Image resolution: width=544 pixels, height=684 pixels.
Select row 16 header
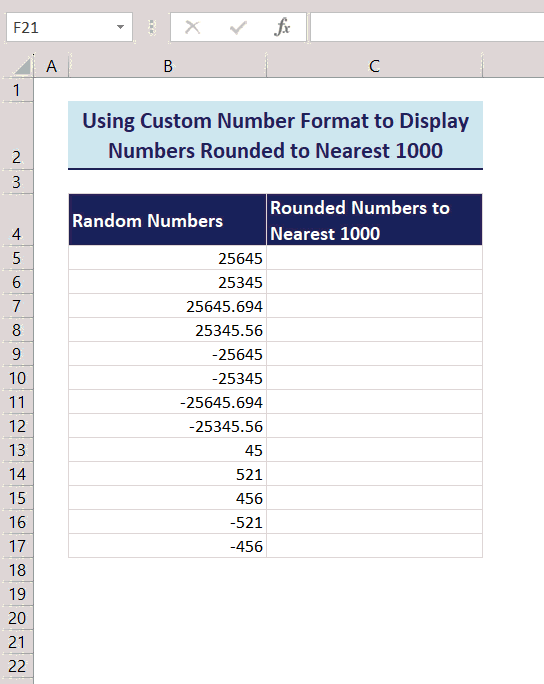(17, 522)
